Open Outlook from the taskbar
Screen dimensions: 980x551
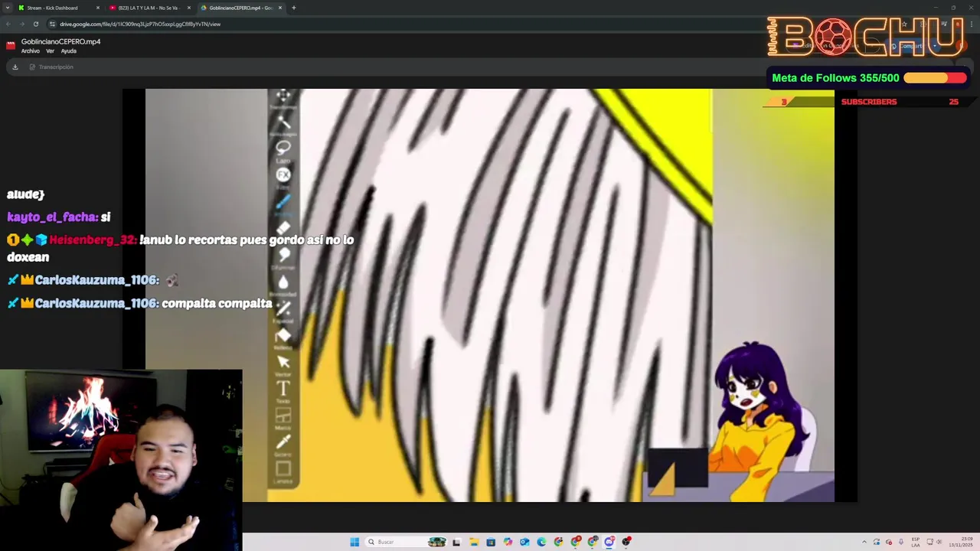tap(524, 542)
